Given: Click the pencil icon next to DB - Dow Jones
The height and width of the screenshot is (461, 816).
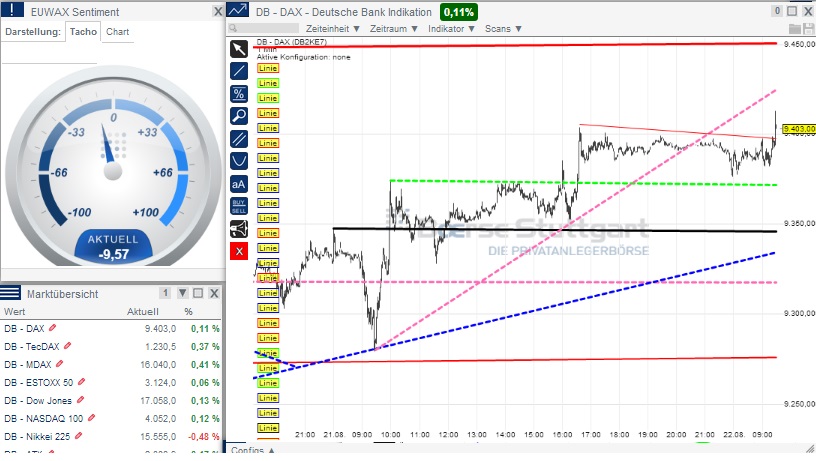Looking at the screenshot, I should point(80,400).
